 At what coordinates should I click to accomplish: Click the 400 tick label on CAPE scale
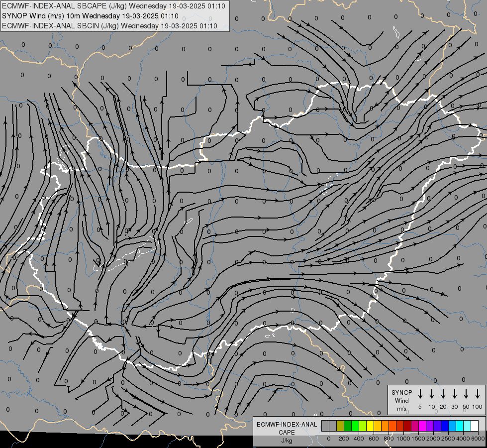pos(359,439)
